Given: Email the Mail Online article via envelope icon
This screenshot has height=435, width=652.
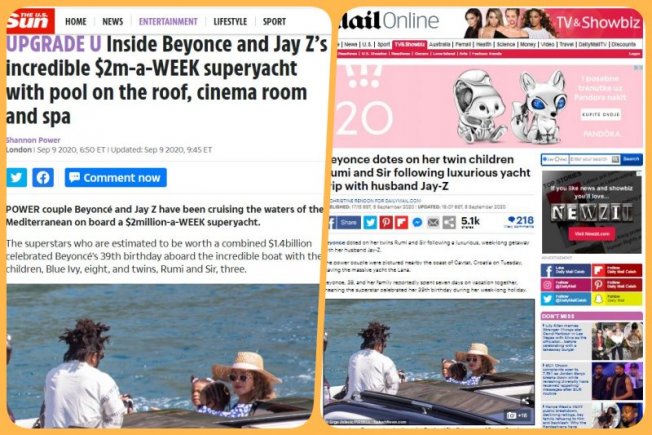Looking at the screenshot, I should [433, 222].
